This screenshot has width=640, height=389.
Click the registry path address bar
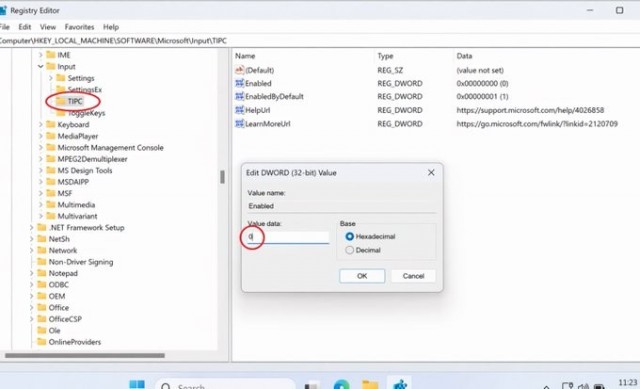(x=320, y=41)
